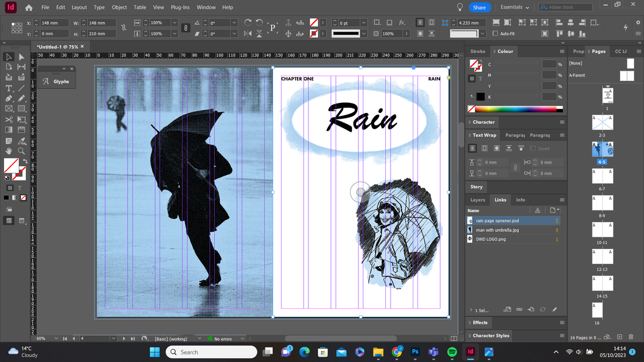Click the InDesign Home icon

pos(29,8)
